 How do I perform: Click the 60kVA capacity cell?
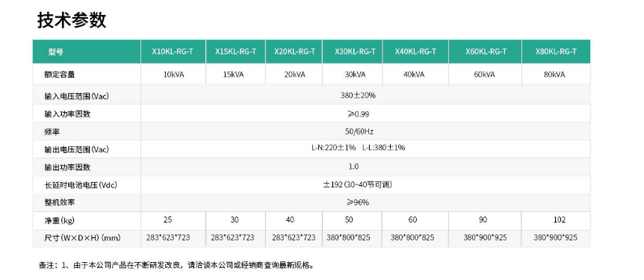pos(484,75)
